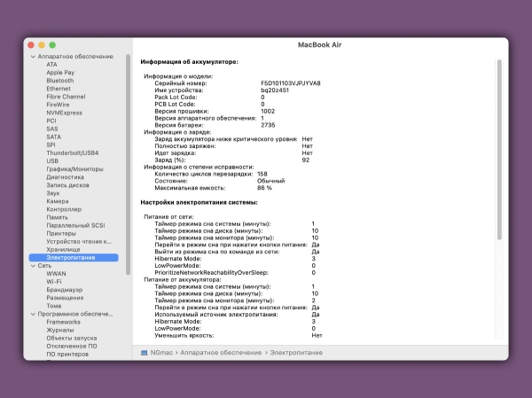Click serial number F5D101103VJPJYVA8

(x=291, y=83)
